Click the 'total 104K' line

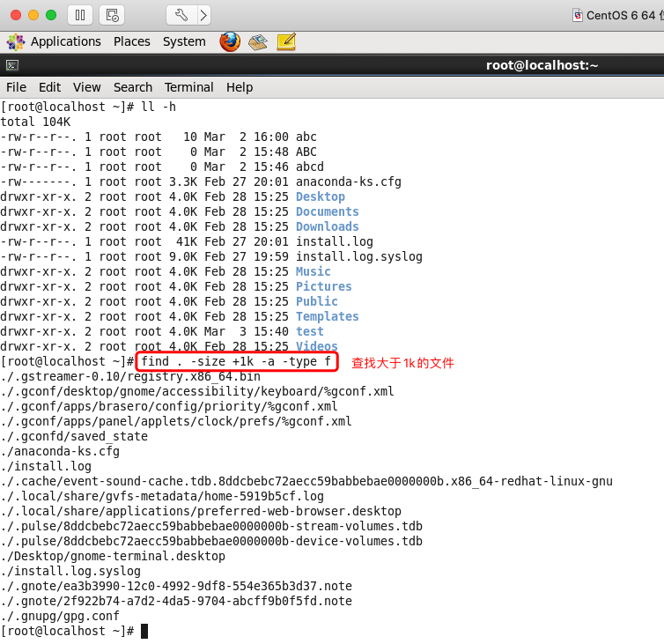click(x=35, y=122)
